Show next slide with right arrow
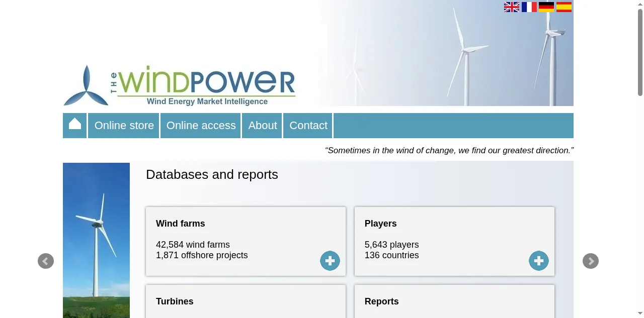Viewport: 644px width, 318px height. [591, 261]
